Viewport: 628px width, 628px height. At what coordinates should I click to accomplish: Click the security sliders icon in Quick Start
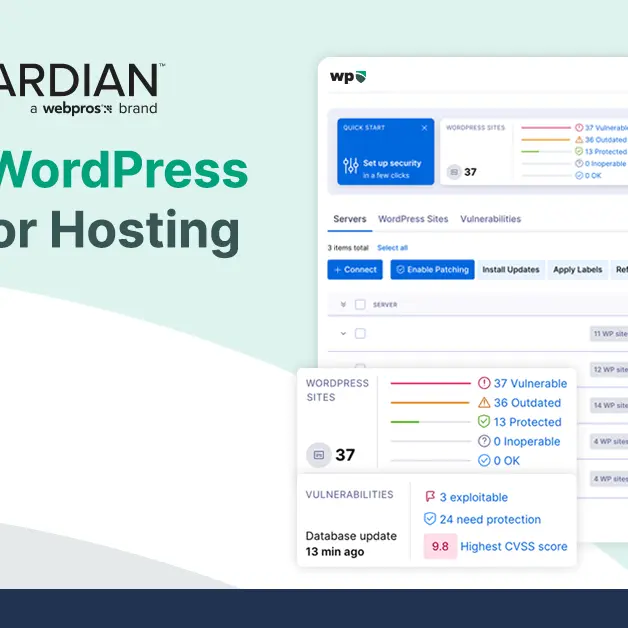click(350, 165)
